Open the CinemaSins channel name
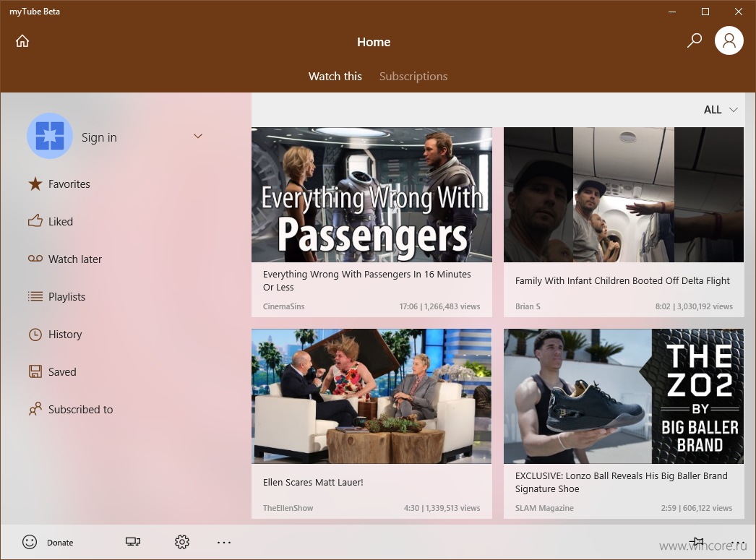The image size is (756, 560). [283, 306]
